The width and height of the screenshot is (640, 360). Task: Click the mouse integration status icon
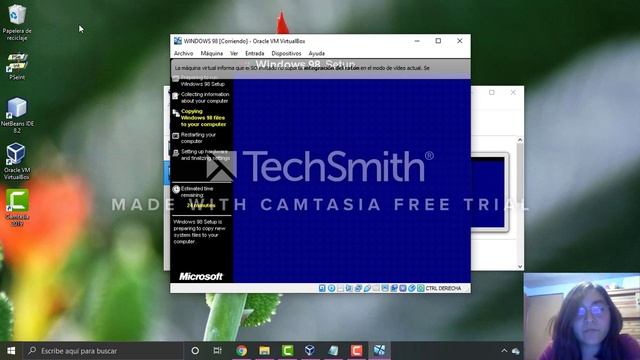coord(412,288)
